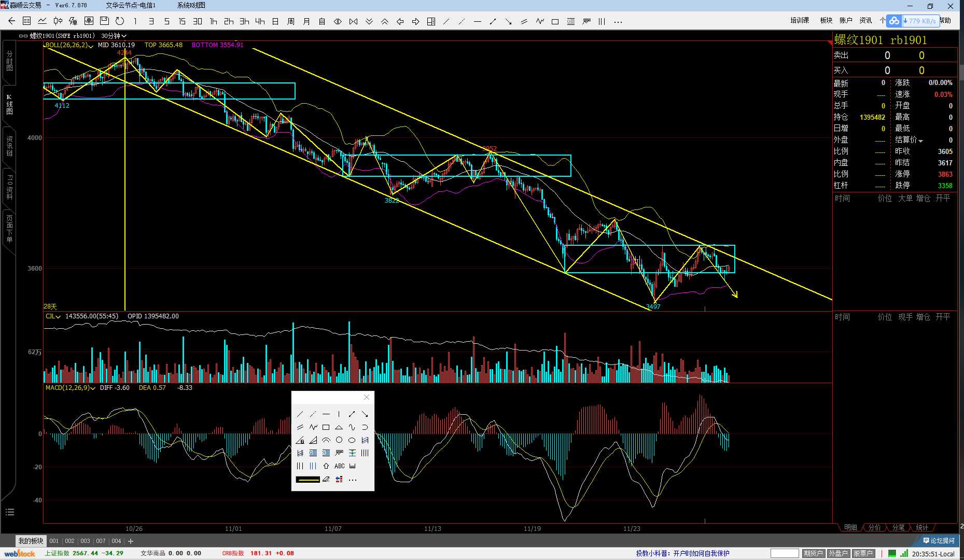This screenshot has width=964, height=560.
Task: Switch to intraday line chart icon
Action: click(43, 21)
